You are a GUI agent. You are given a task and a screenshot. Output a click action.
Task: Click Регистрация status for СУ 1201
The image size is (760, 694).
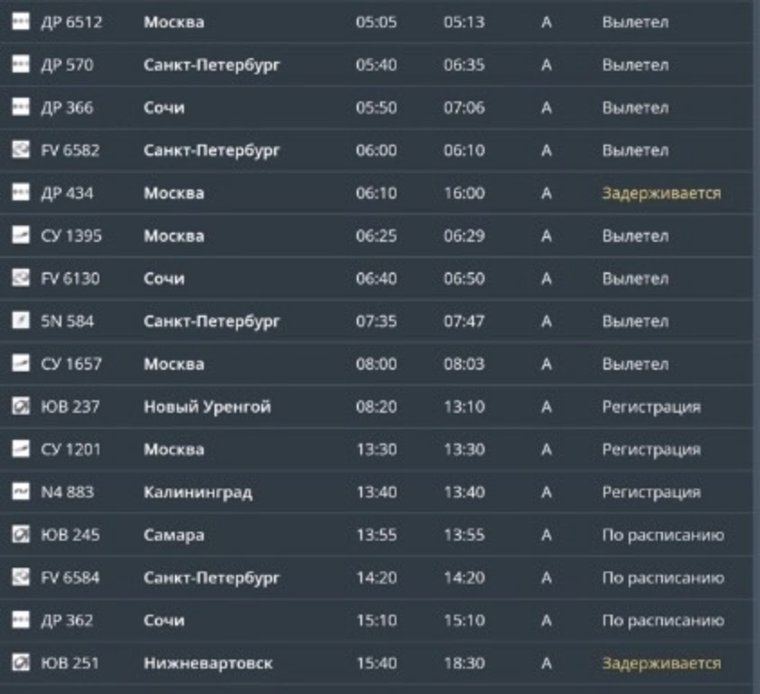[651, 450]
